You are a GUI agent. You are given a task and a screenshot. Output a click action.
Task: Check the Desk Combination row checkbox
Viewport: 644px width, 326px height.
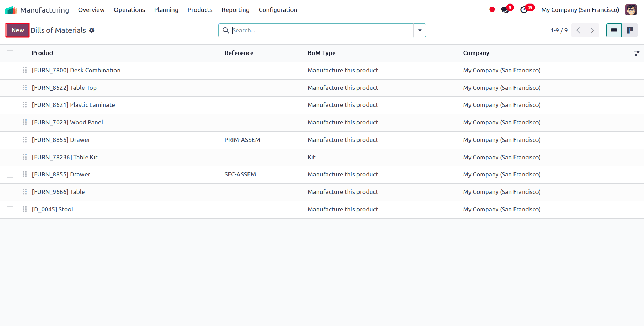point(10,70)
